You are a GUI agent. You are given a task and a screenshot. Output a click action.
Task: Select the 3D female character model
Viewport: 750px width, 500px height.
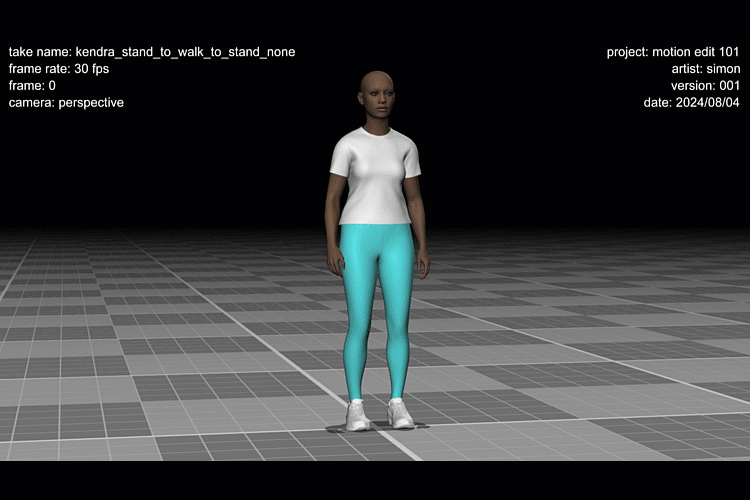[376, 251]
